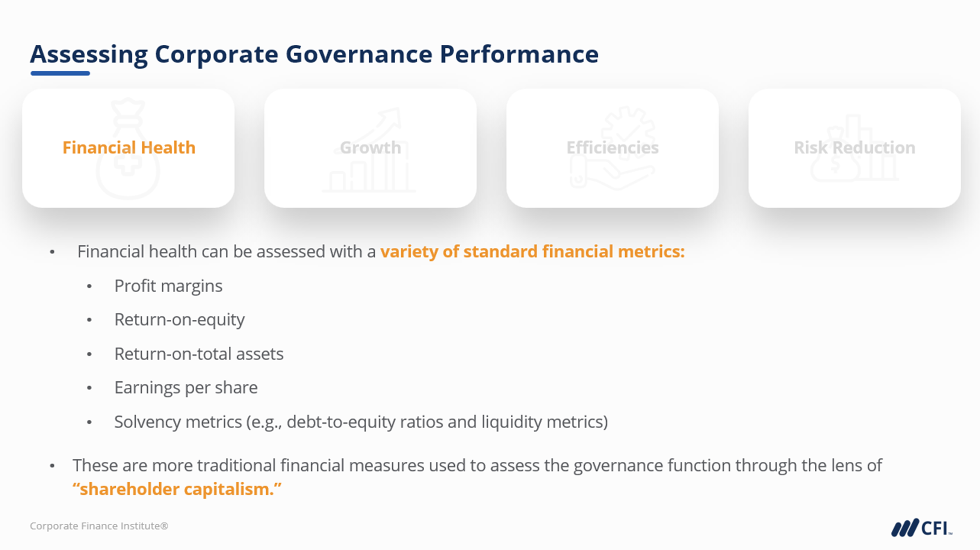This screenshot has width=980, height=550.
Task: Click the CFI logo
Action: point(921,527)
